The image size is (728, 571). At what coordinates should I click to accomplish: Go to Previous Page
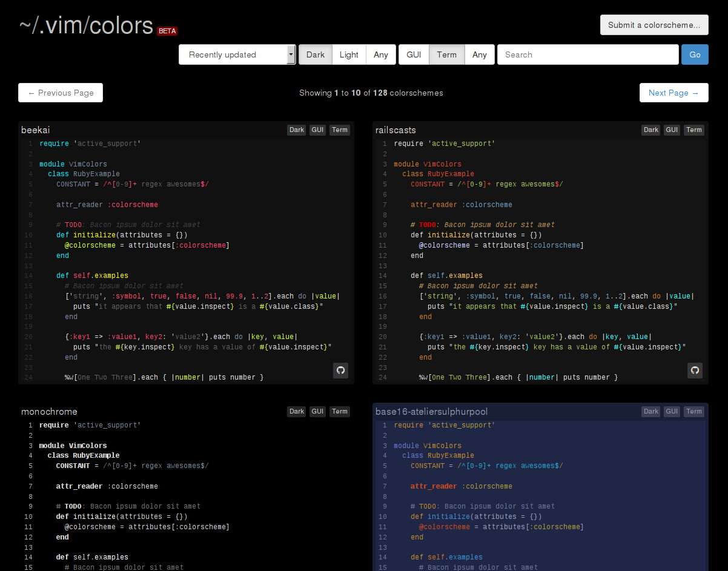[61, 93]
